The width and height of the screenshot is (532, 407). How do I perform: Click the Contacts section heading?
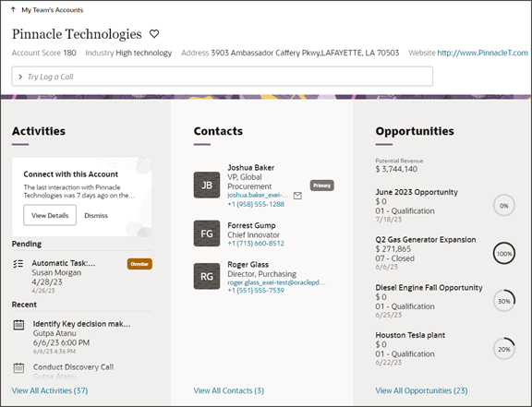click(x=218, y=131)
